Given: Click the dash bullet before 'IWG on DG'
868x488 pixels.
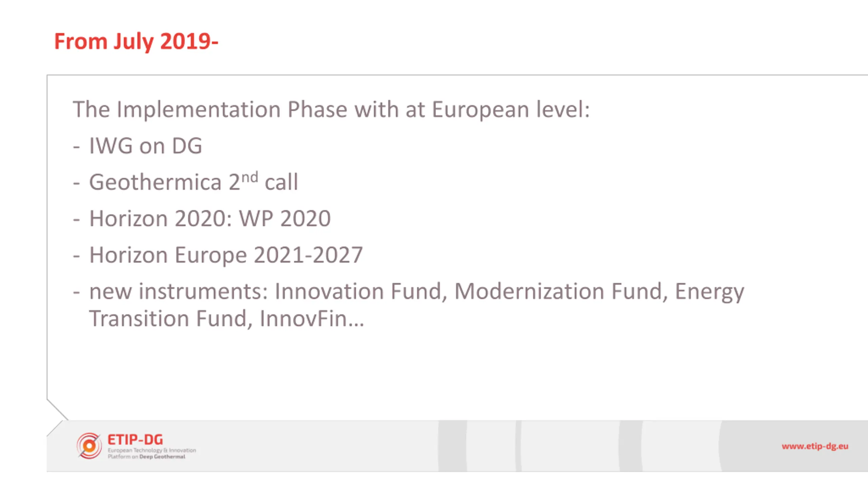Looking at the screenshot, I should point(76,147).
